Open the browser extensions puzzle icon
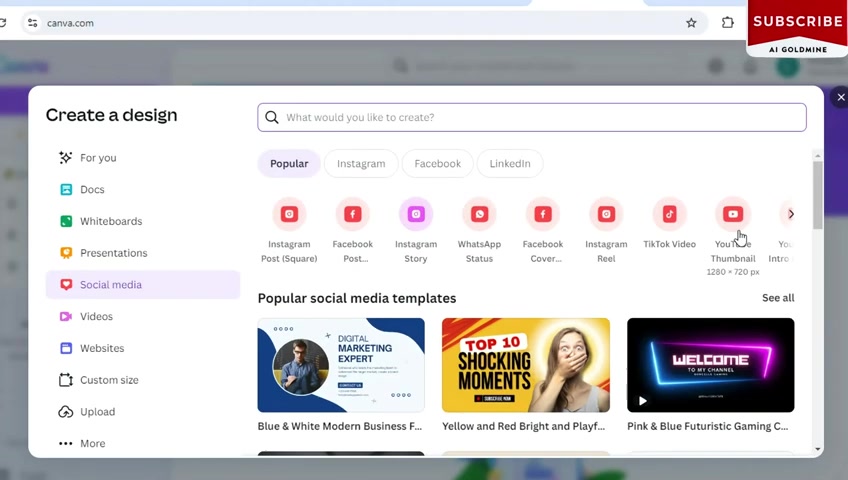 point(728,23)
